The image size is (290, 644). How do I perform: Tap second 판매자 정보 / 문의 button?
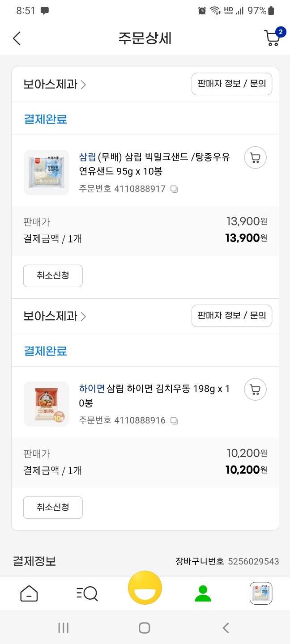click(232, 316)
